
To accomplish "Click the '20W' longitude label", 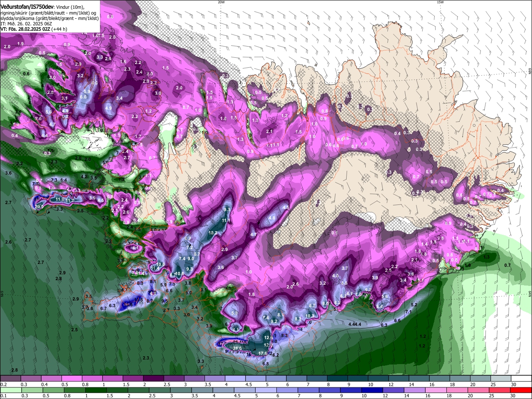I will (x=221, y=2).
